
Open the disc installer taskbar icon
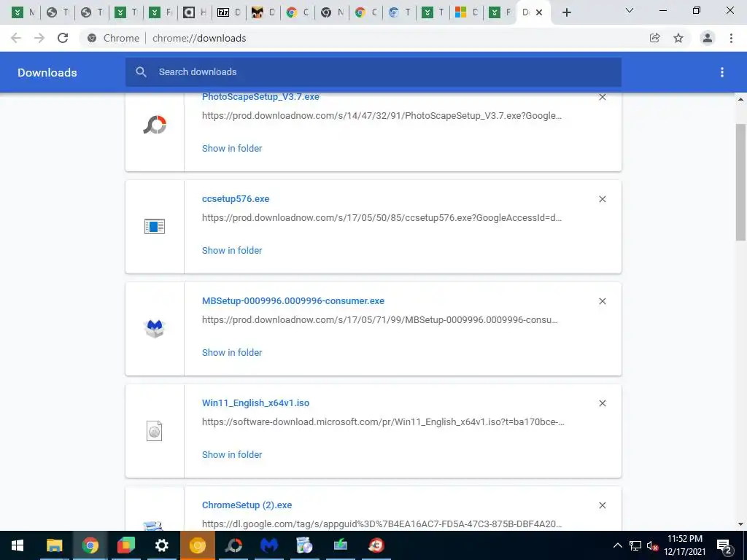(x=304, y=545)
